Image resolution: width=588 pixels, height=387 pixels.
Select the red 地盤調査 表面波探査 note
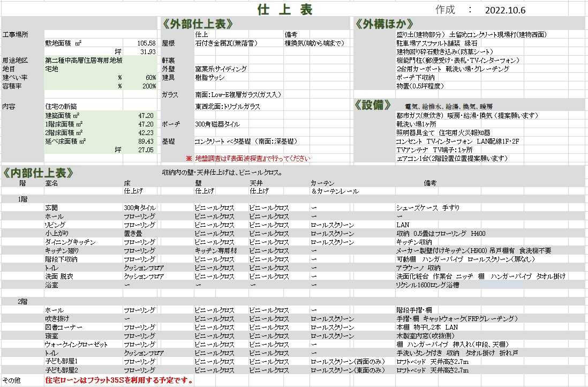click(248, 159)
